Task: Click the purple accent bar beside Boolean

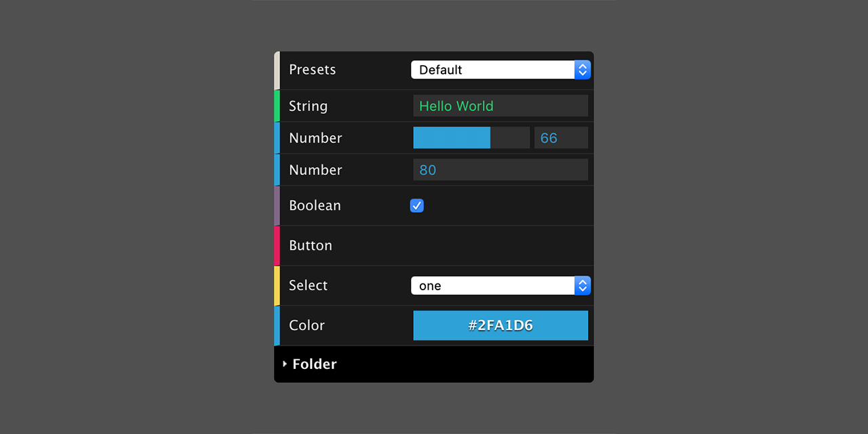Action: (278, 205)
